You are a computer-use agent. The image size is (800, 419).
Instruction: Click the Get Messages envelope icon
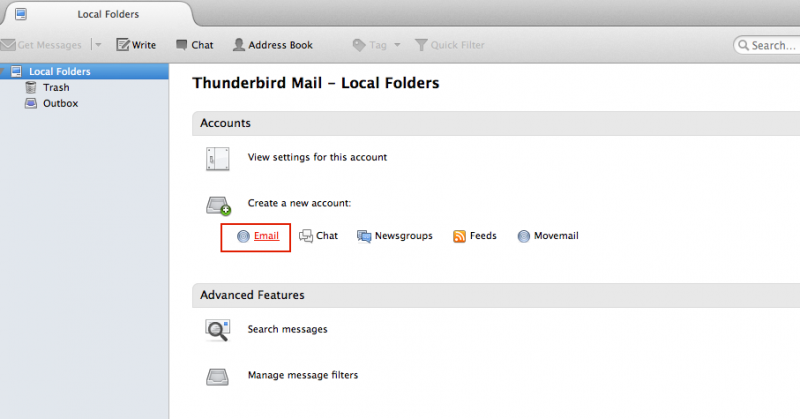tap(8, 45)
